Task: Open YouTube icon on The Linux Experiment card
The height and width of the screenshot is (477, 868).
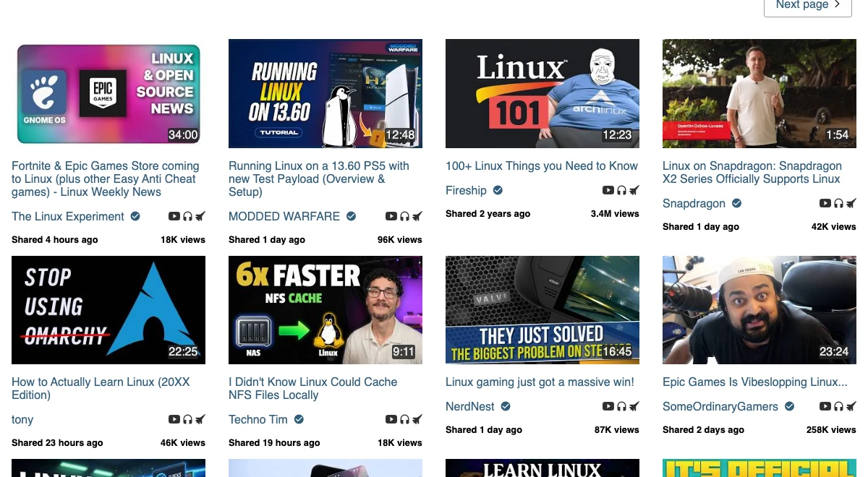Action: pyautogui.click(x=174, y=216)
